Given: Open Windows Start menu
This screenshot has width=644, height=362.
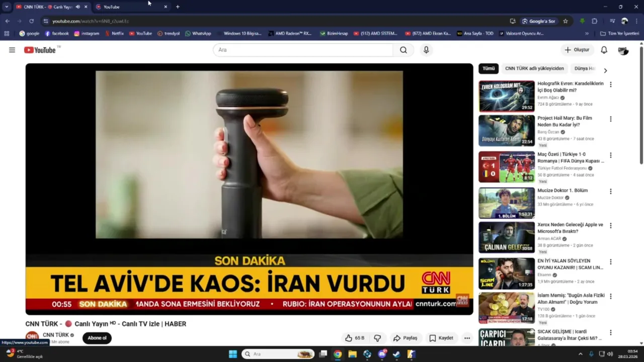Looking at the screenshot, I should point(233,354).
